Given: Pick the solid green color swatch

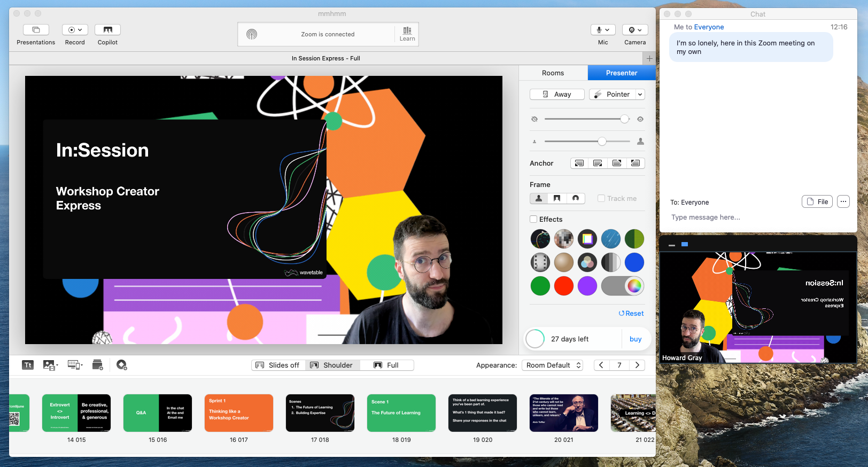Looking at the screenshot, I should coord(540,286).
